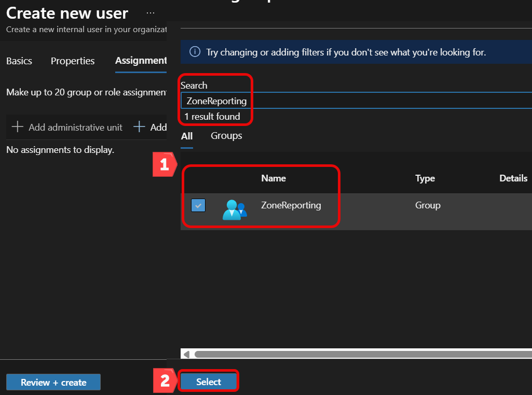Filter results by the Groups tab

[x=226, y=136]
